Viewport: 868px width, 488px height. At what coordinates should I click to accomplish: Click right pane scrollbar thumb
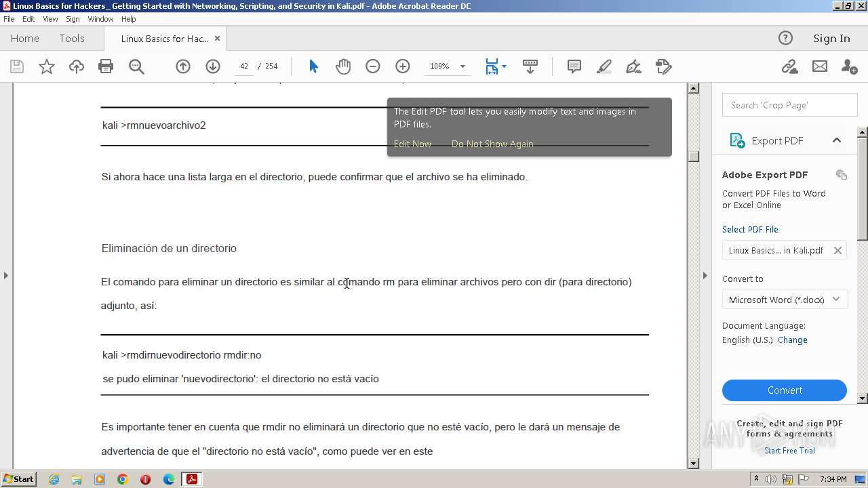[863, 188]
